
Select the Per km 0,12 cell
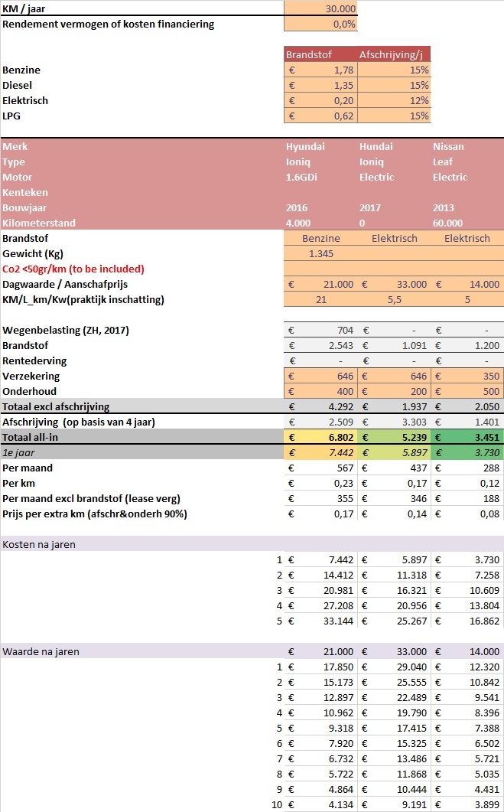click(467, 483)
